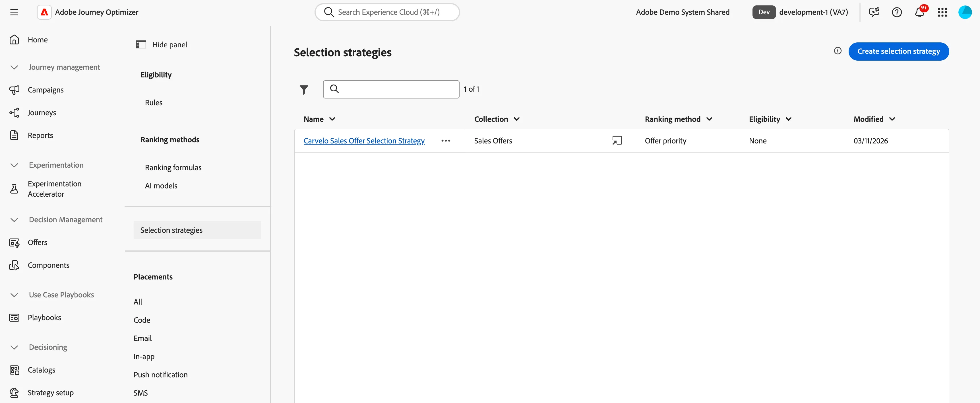The width and height of the screenshot is (980, 403).
Task: Sort by Ranking method column
Action: [x=678, y=119]
